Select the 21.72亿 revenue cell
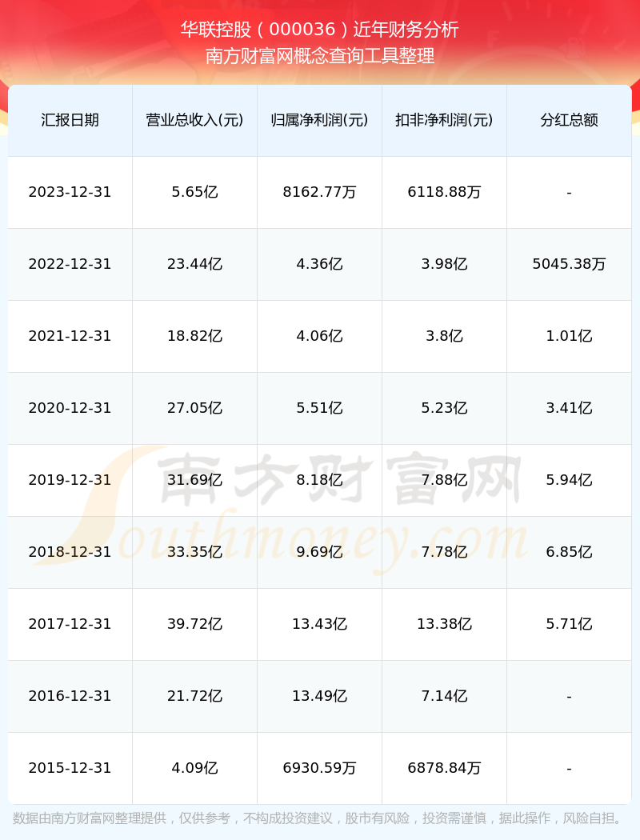 point(195,697)
